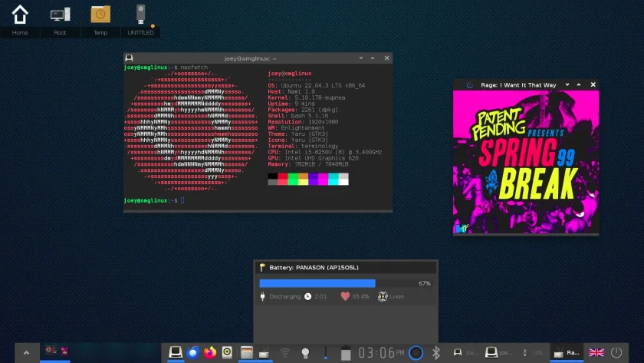The height and width of the screenshot is (363, 644).
Task: Click the clock icon beside 2:01 remaining
Action: tap(308, 296)
